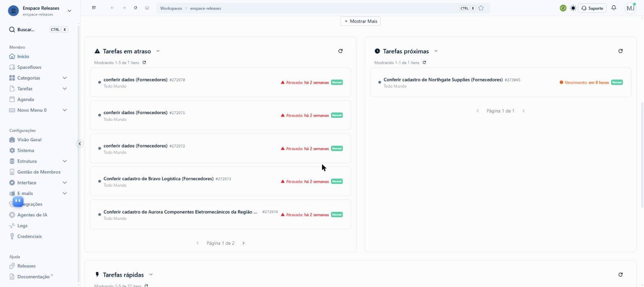Go to previous page of overdue tasks
Image resolution: width=644 pixels, height=287 pixels.
198,243
